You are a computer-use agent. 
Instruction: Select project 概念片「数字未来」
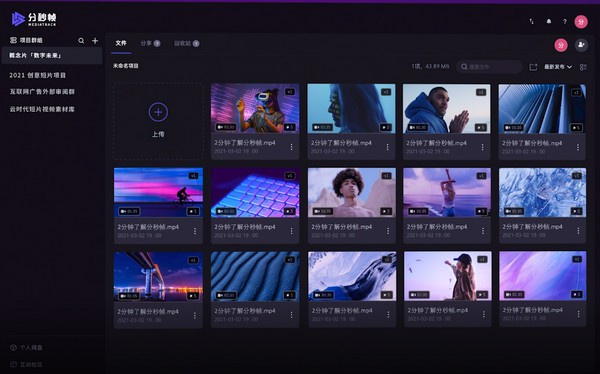pyautogui.click(x=52, y=56)
